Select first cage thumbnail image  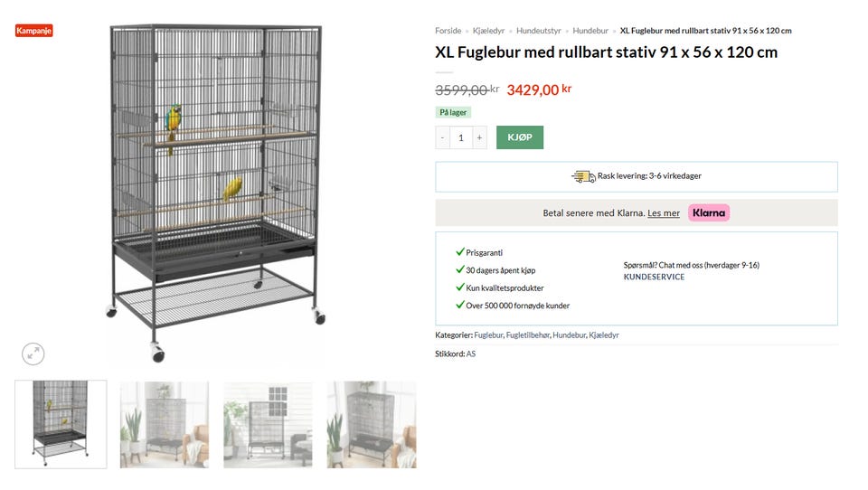pos(61,424)
